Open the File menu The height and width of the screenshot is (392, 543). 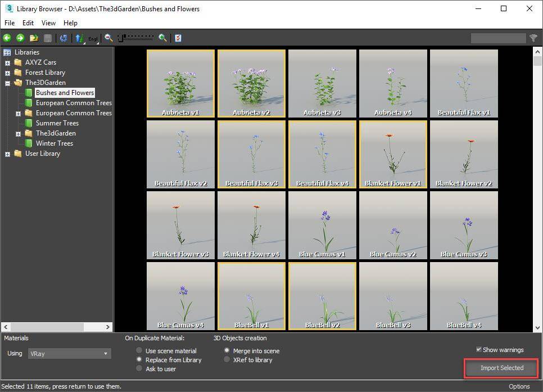pos(10,23)
